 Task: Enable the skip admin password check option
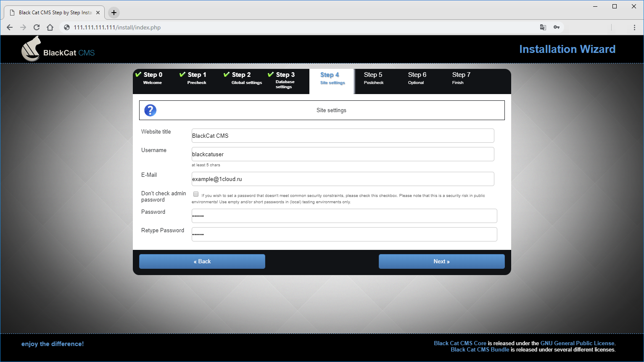point(195,194)
